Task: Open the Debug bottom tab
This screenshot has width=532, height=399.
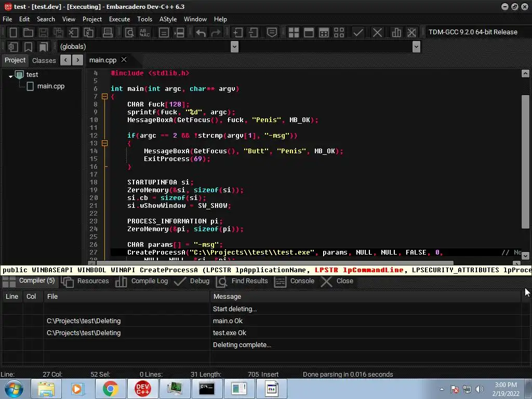Action: point(192,281)
